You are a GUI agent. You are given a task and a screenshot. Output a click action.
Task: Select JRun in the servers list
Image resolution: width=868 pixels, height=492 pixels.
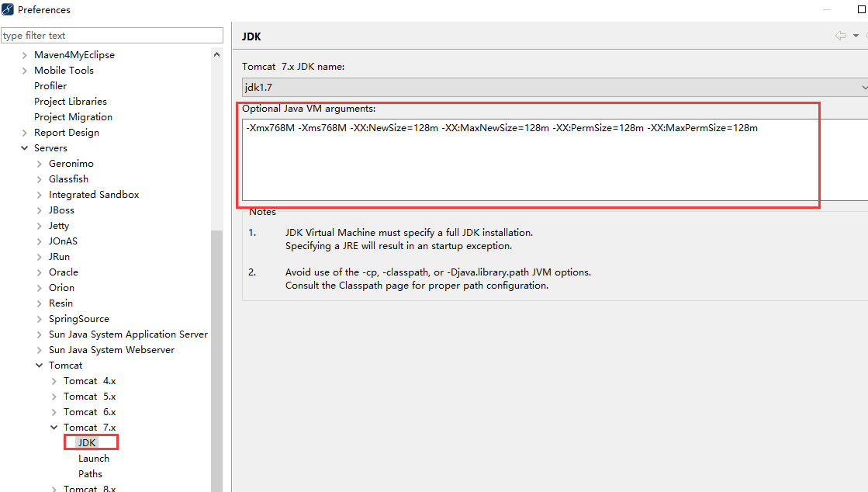tap(59, 257)
